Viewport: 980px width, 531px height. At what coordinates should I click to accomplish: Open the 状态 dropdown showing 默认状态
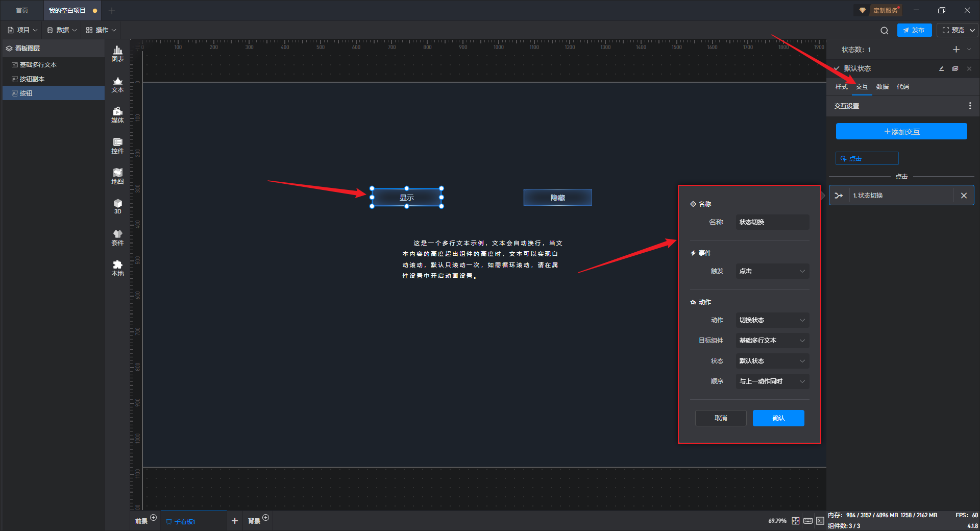point(772,361)
